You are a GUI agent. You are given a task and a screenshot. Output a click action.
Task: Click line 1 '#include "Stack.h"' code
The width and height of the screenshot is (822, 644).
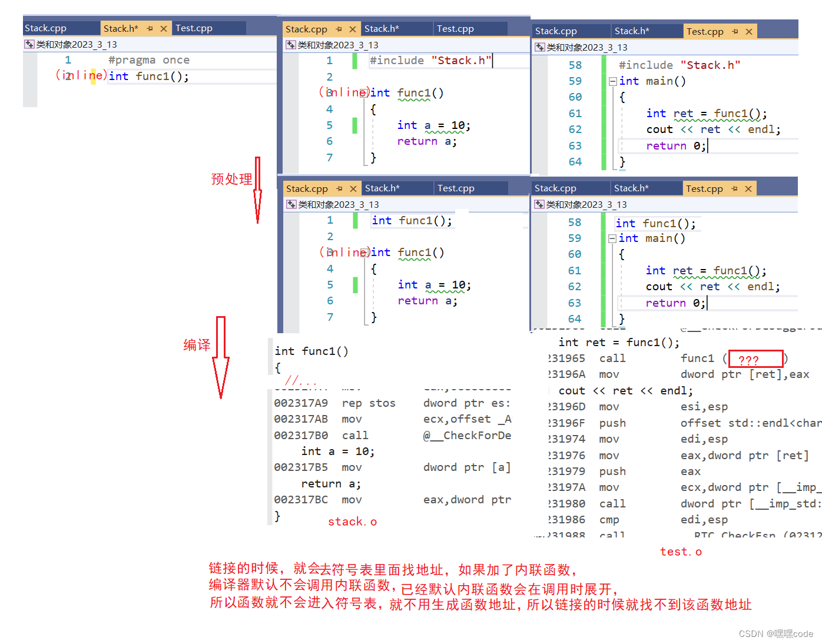[430, 61]
